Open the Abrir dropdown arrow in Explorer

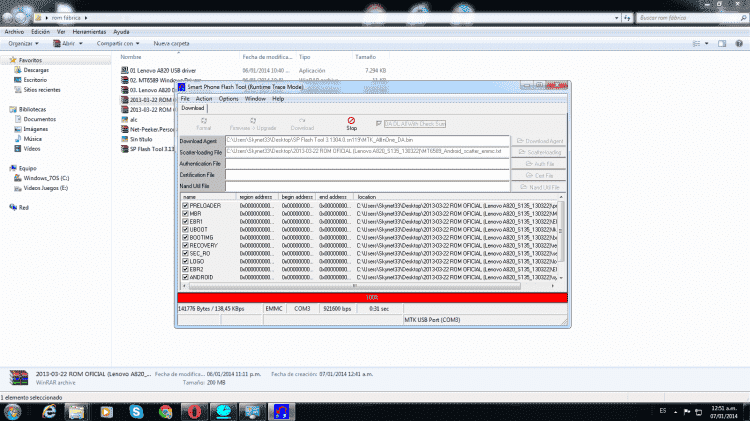(80, 44)
